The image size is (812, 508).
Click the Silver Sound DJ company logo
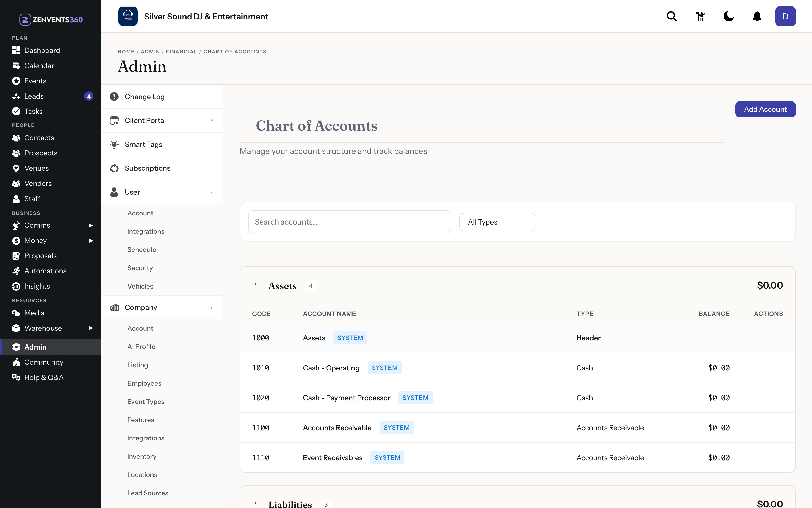pyautogui.click(x=128, y=16)
